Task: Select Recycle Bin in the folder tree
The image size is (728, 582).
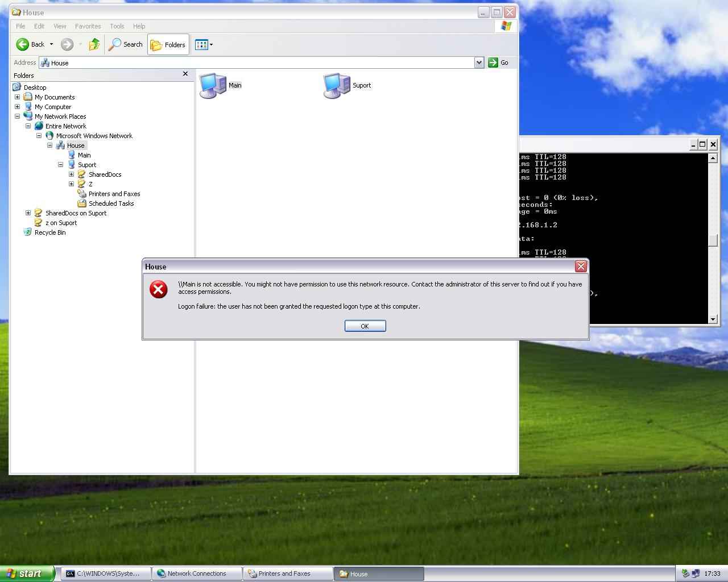Action: click(x=49, y=232)
